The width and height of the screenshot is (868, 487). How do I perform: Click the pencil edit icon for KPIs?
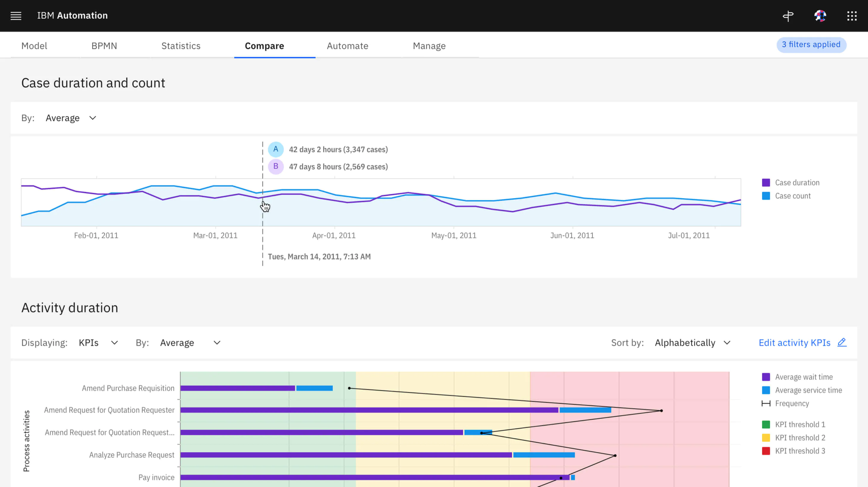click(842, 342)
